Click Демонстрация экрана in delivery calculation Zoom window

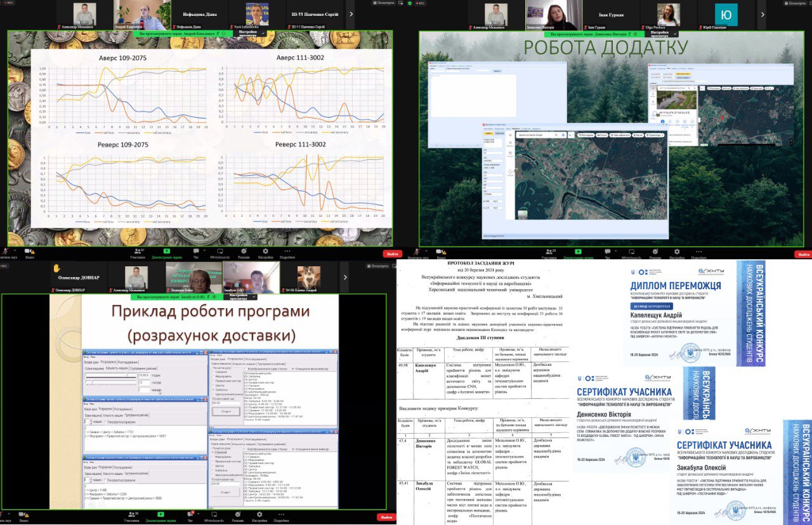point(160,517)
